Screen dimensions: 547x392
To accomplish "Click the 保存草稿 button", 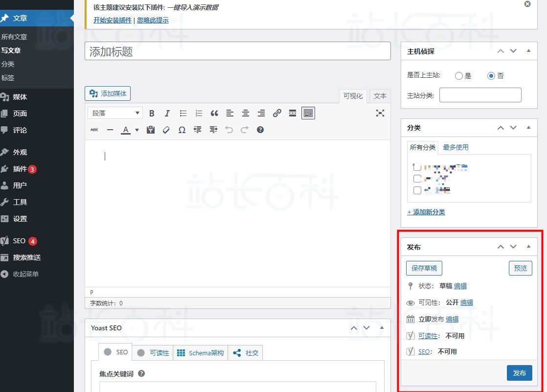I will coord(424,268).
